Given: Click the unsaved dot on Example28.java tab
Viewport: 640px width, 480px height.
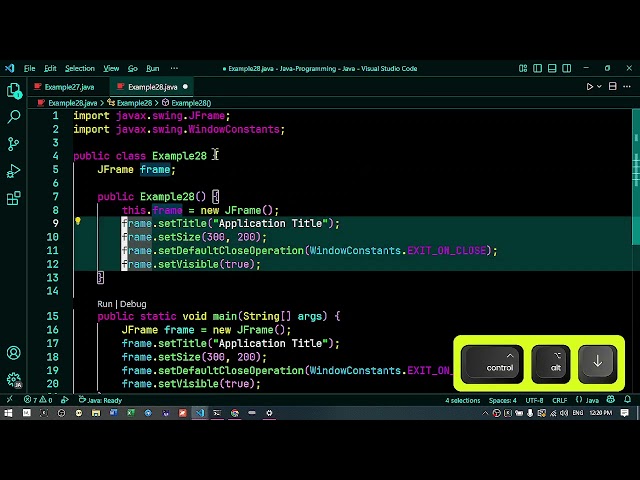Looking at the screenshot, I should click(x=185, y=87).
